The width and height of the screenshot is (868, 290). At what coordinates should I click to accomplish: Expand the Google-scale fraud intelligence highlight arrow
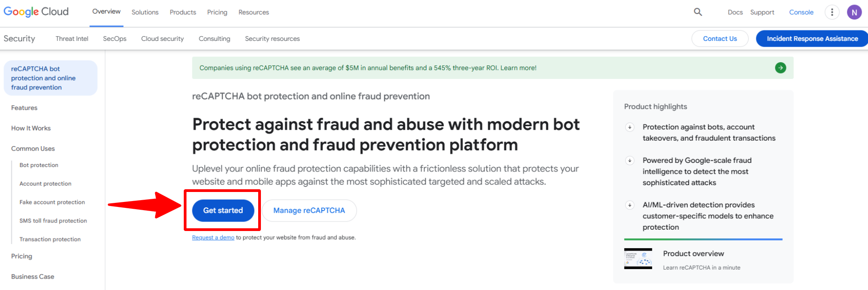pyautogui.click(x=630, y=160)
